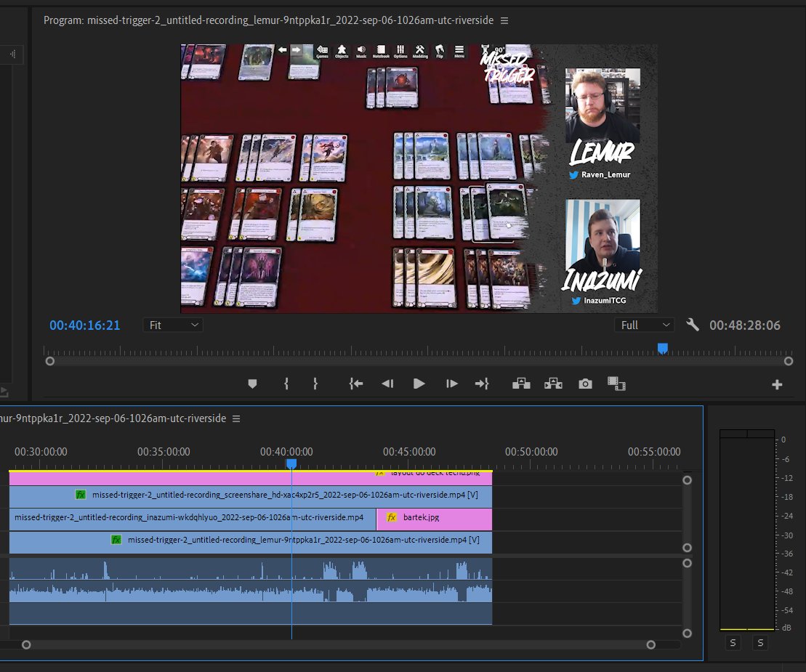Step forward one frame
The image size is (806, 672).
[451, 384]
